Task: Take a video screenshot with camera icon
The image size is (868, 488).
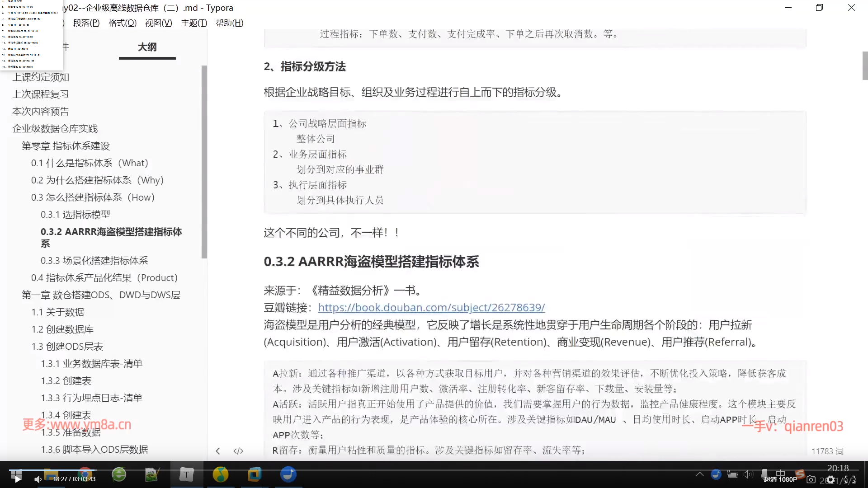Action: [811, 479]
